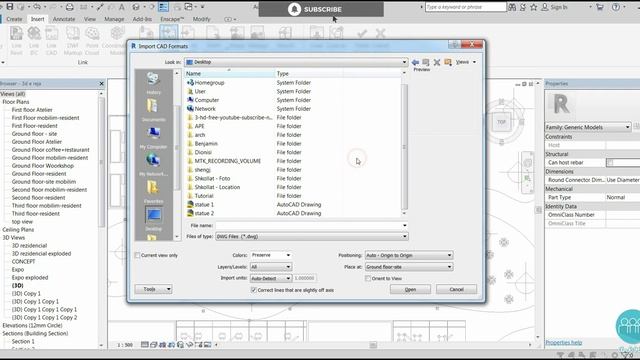Go up one folder level icon
This screenshot has height=360, width=640.
coord(426,62)
